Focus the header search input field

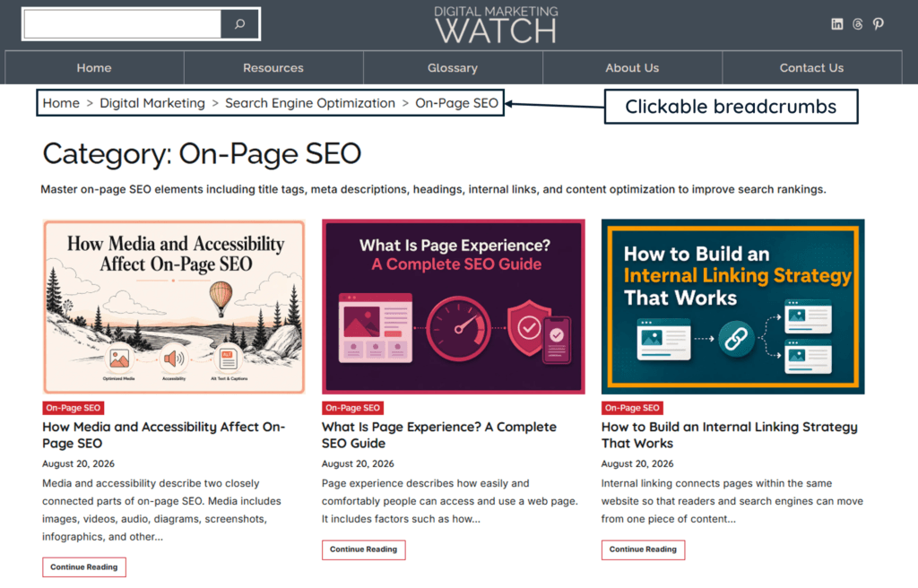[122, 24]
